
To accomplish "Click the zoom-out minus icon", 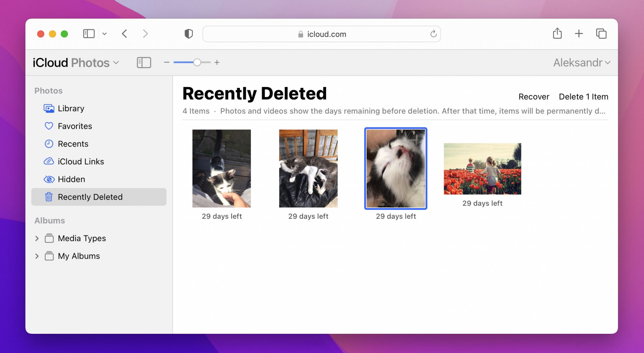I will [167, 63].
